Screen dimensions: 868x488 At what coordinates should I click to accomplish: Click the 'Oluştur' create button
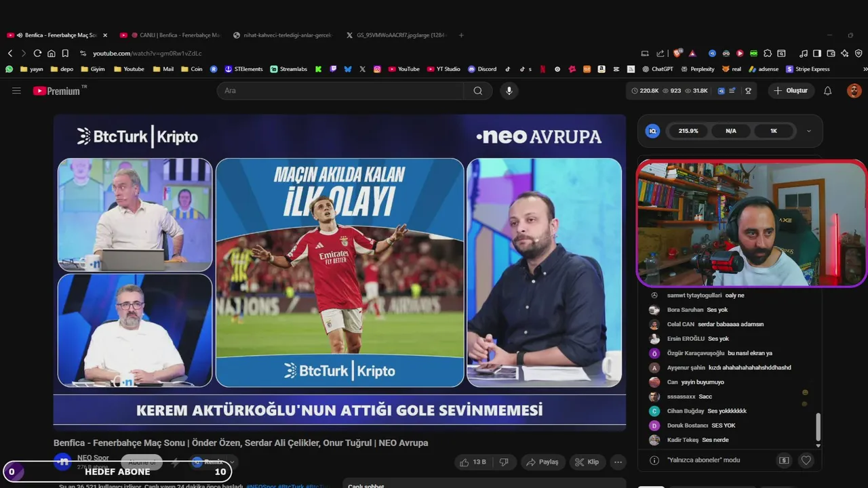point(791,91)
